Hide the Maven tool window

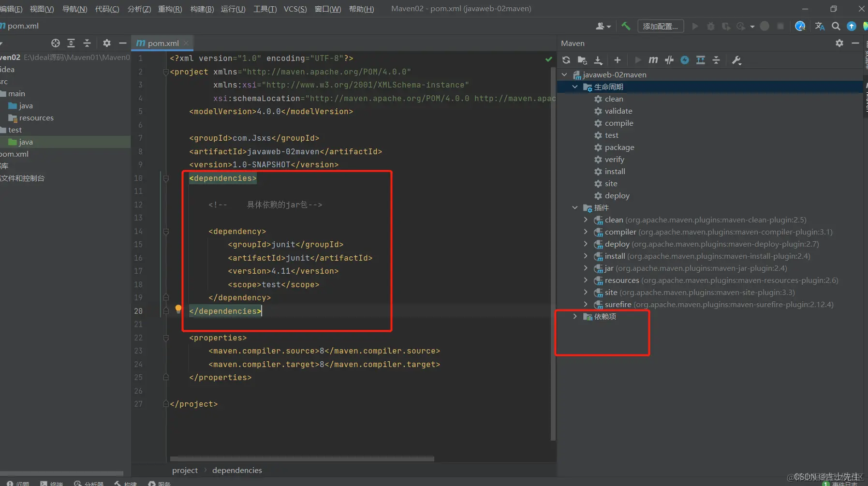tap(855, 43)
